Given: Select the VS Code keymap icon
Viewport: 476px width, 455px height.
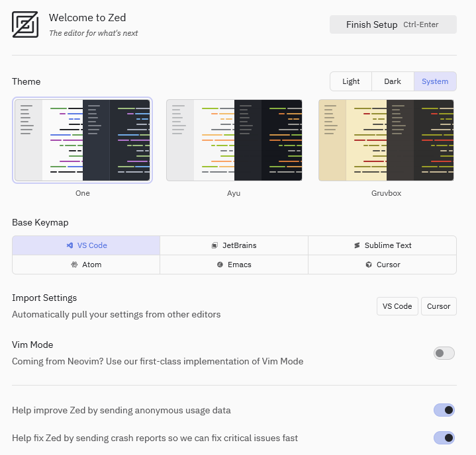Looking at the screenshot, I should point(70,245).
